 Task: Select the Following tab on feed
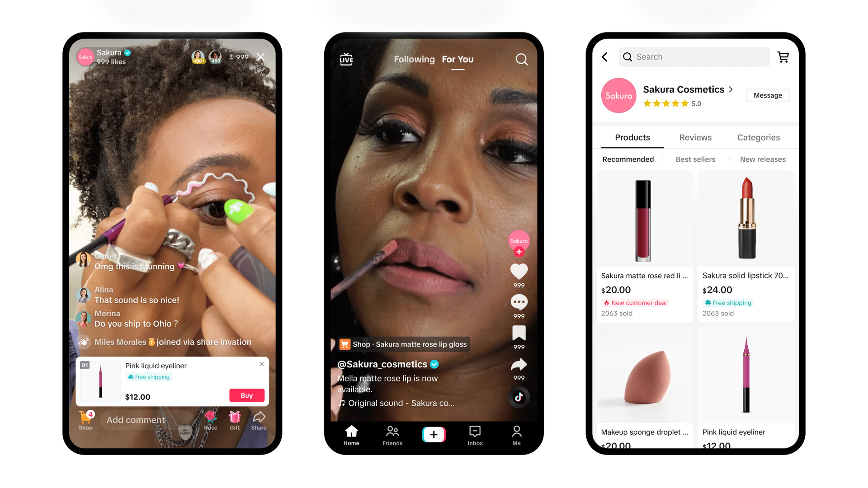click(x=413, y=59)
